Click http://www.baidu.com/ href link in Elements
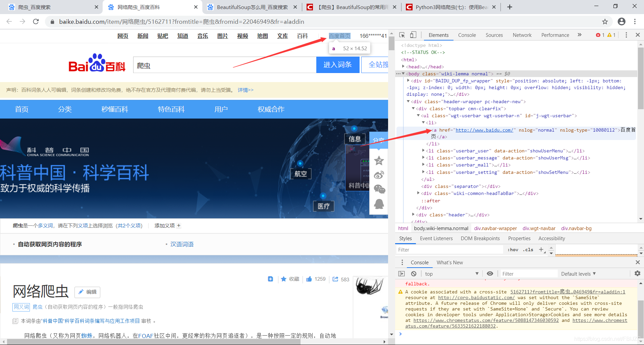The width and height of the screenshot is (644, 345). 484,130
